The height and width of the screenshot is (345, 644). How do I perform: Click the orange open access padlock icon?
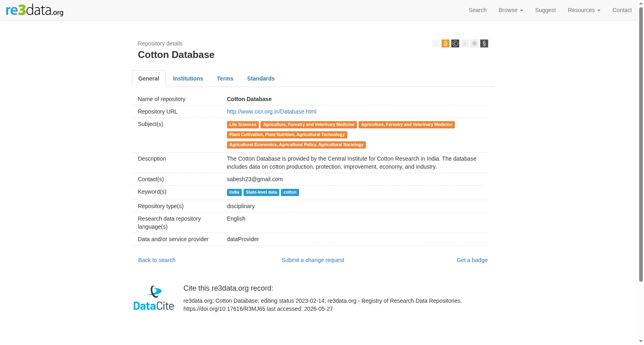[445, 43]
